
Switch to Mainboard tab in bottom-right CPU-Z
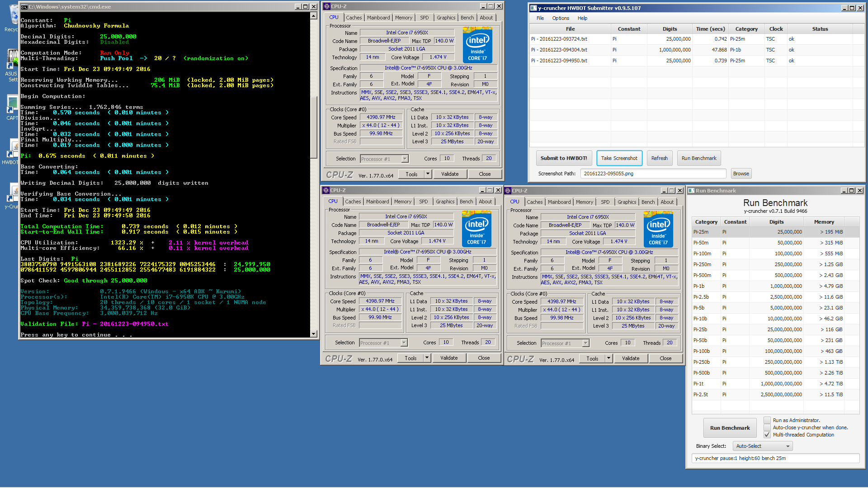point(559,202)
